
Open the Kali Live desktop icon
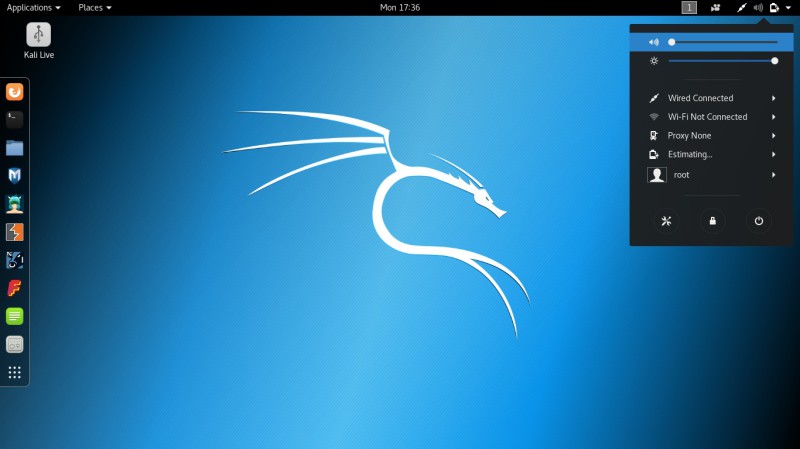39,41
